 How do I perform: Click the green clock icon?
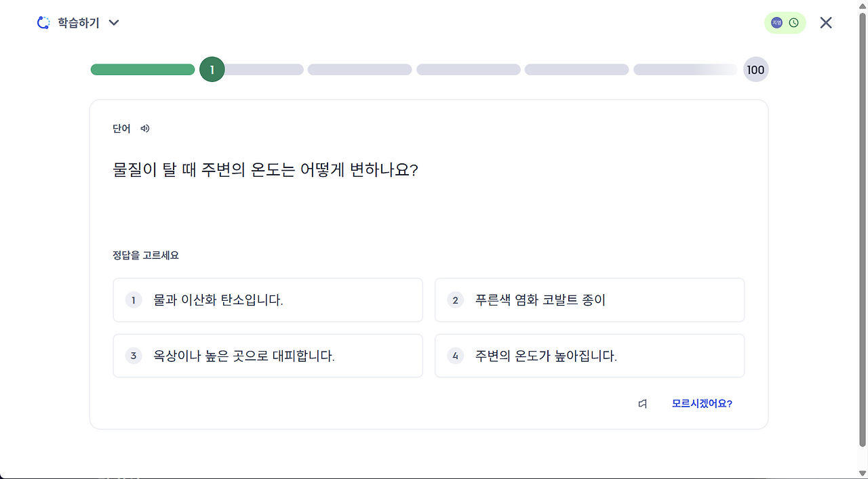pos(794,23)
